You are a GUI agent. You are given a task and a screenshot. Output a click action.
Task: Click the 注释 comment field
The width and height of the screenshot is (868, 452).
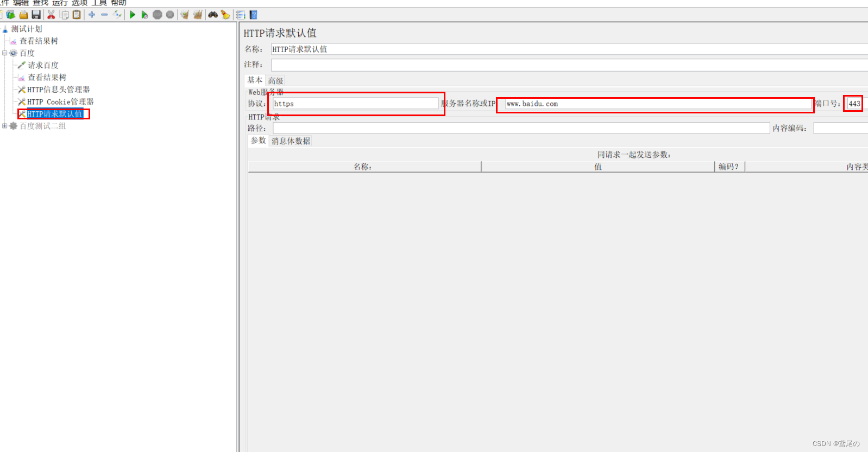coord(569,65)
